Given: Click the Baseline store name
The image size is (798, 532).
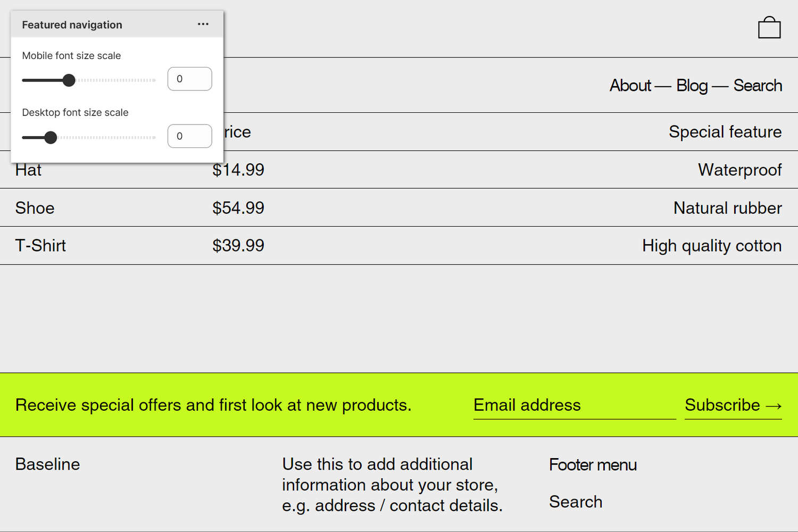Looking at the screenshot, I should click(x=47, y=464).
